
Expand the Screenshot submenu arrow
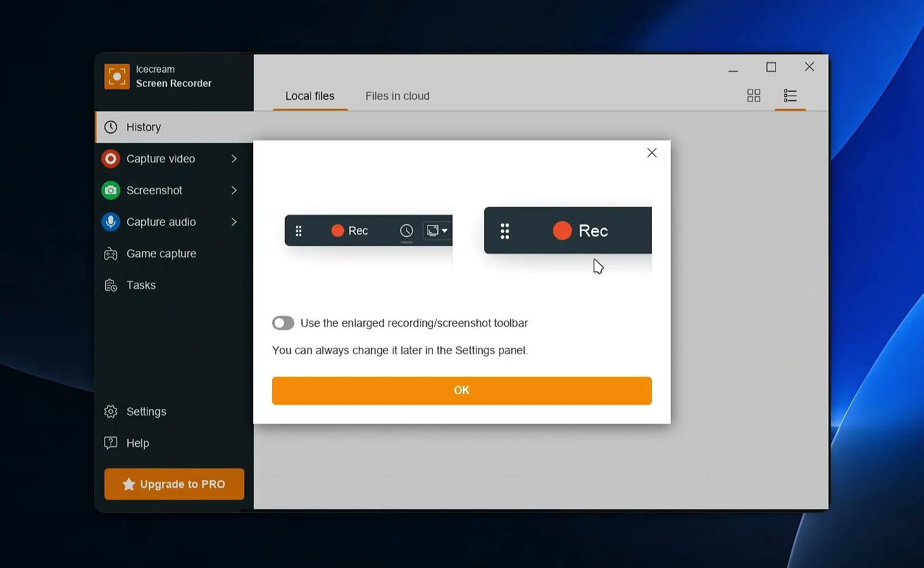[234, 190]
